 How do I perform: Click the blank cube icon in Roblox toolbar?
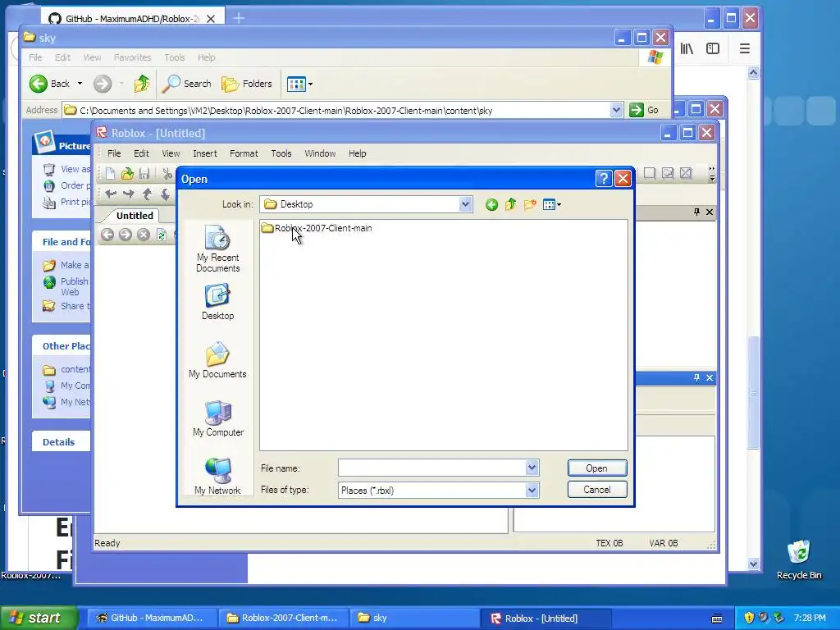[650, 173]
